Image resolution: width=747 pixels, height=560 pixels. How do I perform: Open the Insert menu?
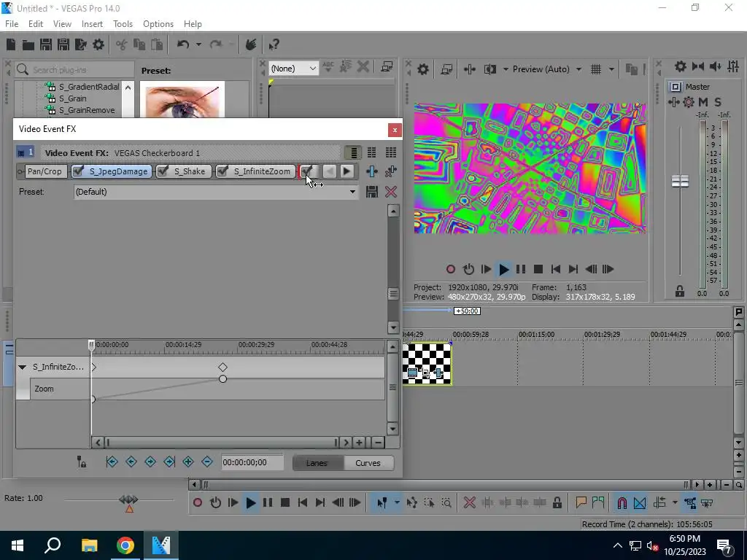pos(92,24)
